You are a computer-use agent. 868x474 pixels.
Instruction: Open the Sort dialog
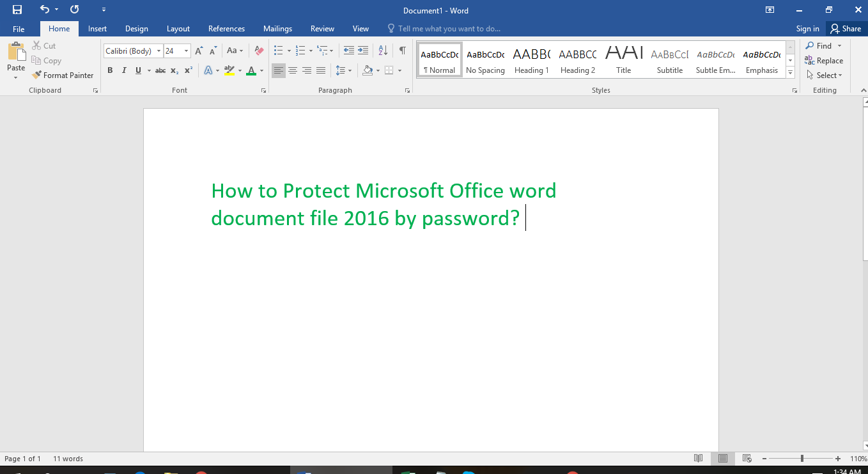382,50
